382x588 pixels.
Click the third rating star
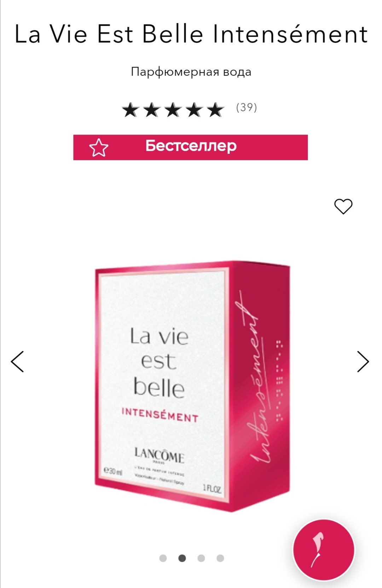(x=173, y=110)
